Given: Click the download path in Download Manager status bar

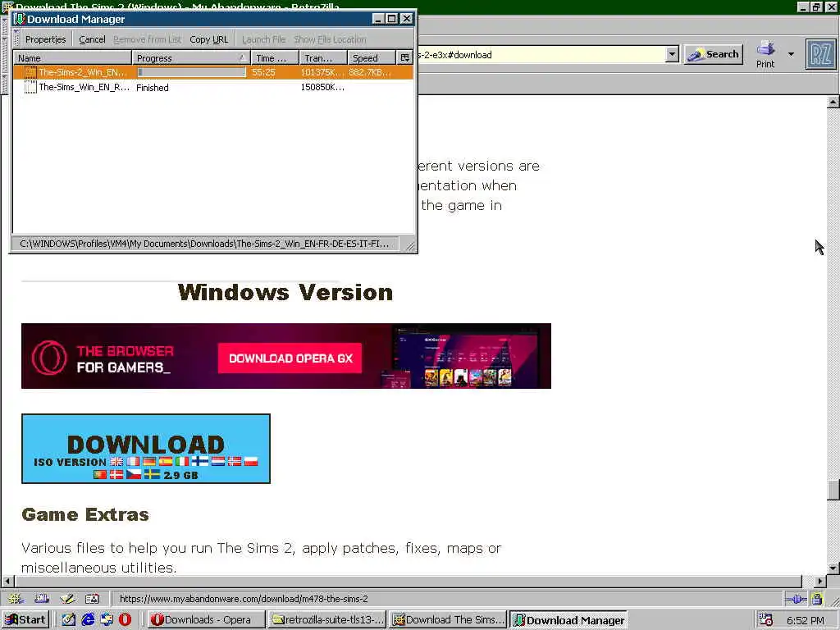Looking at the screenshot, I should [x=204, y=244].
